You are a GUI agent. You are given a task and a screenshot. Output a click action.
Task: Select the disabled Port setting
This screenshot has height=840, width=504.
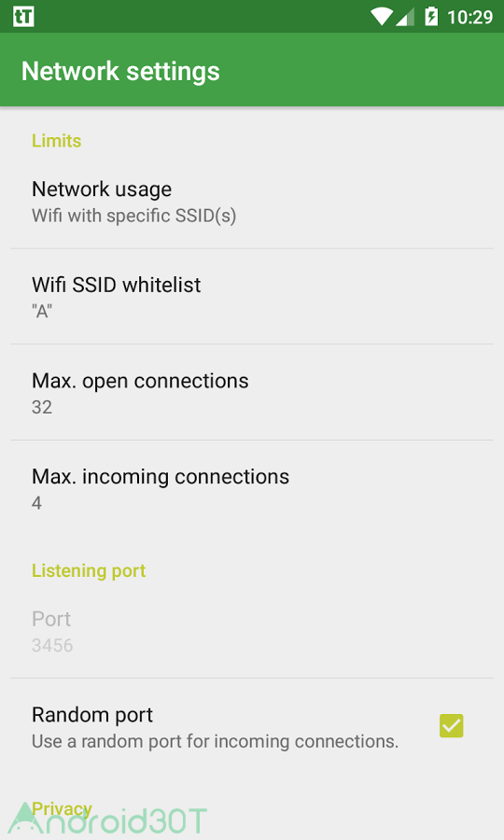[252, 631]
